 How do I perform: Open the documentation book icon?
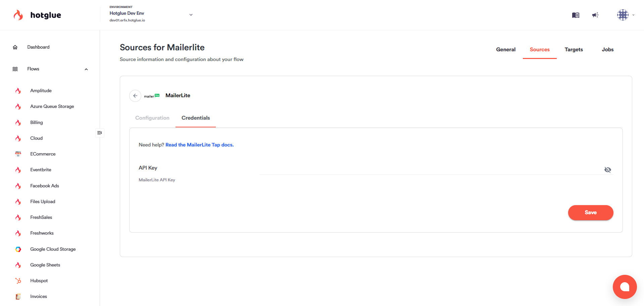[576, 15]
